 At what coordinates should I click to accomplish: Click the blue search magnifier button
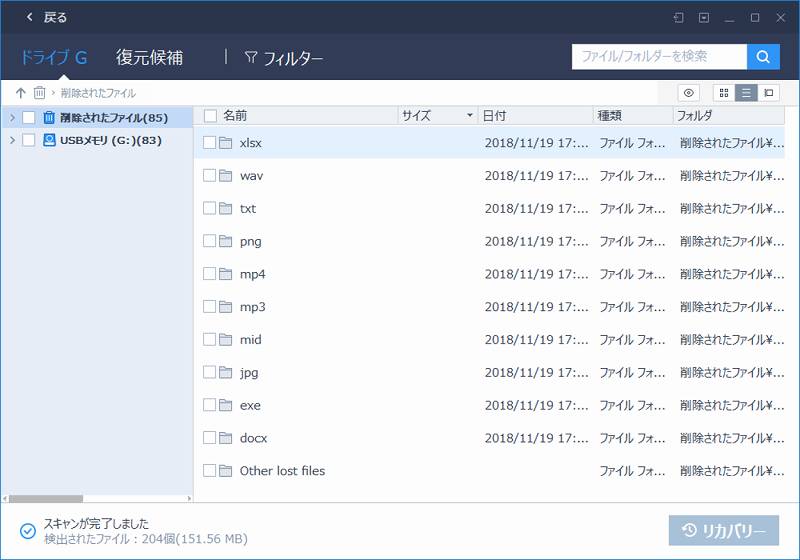pyautogui.click(x=763, y=57)
